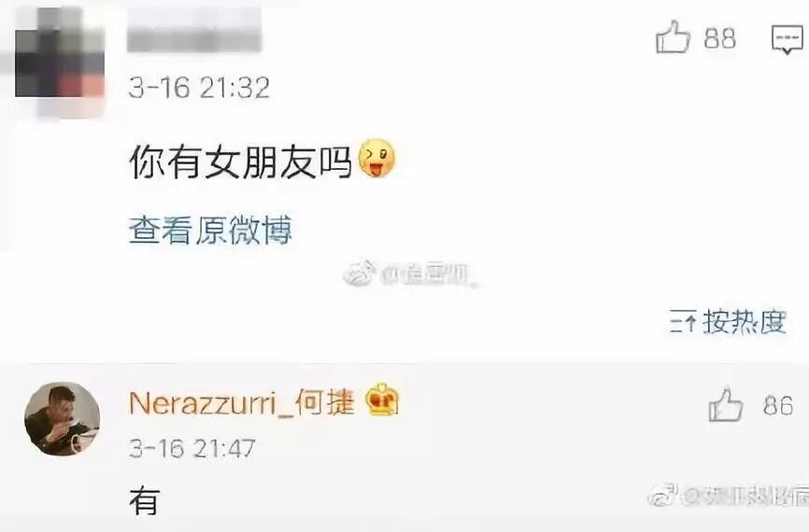Click the Weibo watermark at the bottom right
This screenshot has width=809, height=532.
729,496
